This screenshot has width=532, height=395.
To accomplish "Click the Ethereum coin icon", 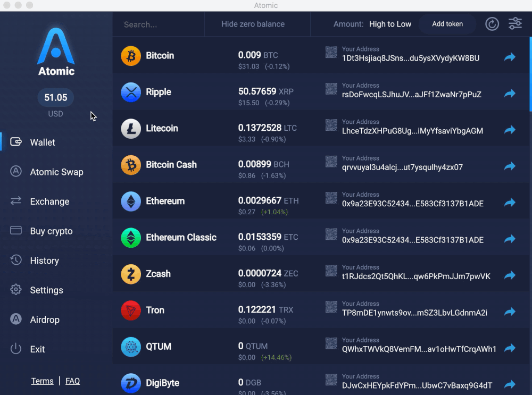I will pyautogui.click(x=131, y=201).
